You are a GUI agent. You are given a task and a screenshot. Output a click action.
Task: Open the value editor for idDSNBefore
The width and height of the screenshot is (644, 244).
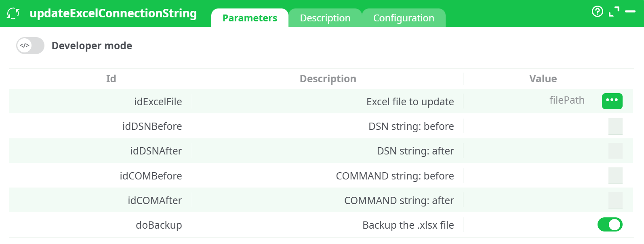pos(615,126)
